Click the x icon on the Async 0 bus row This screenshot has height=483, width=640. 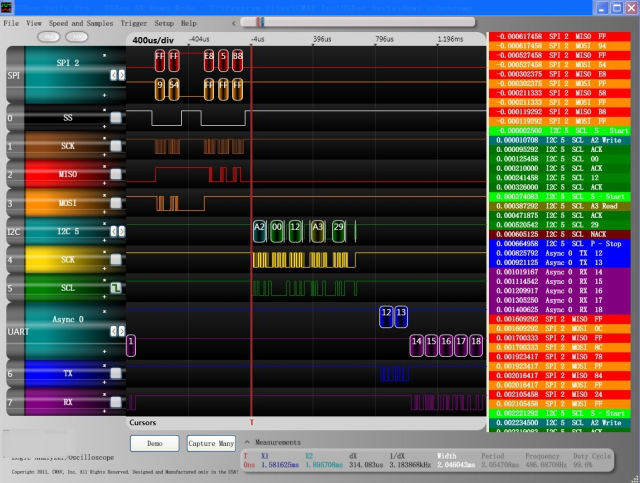tap(104, 312)
